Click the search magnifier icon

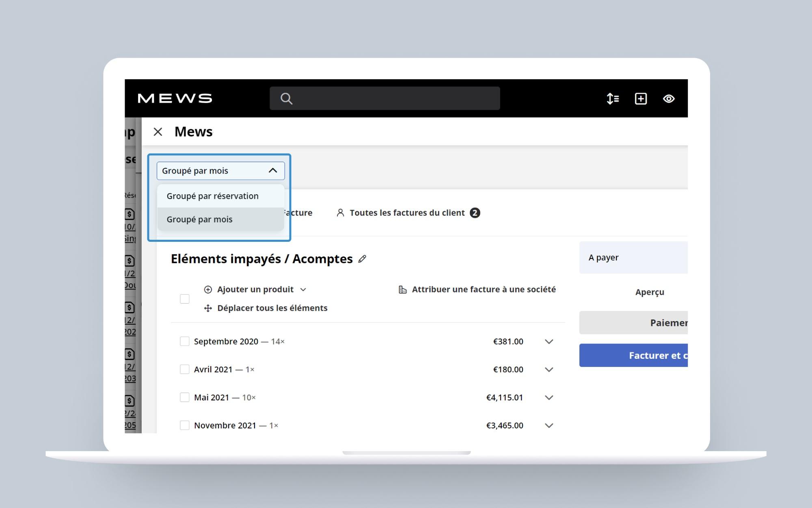coord(286,99)
